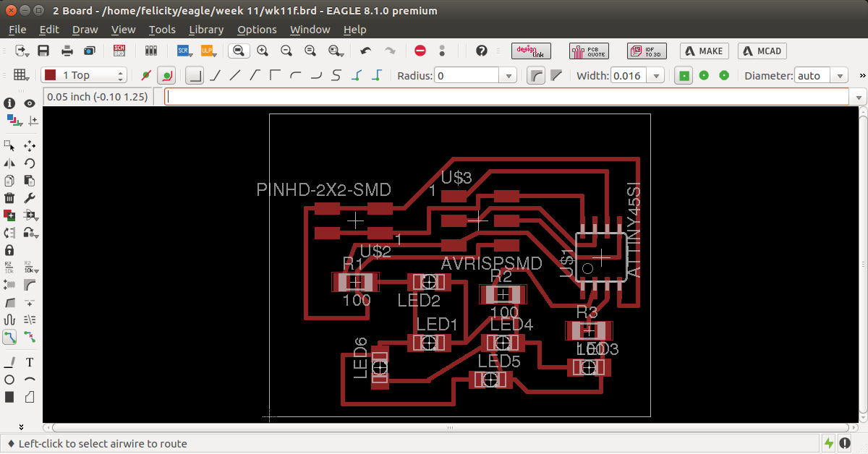Zoom to fit the drawing
868x454 pixels.
click(x=239, y=51)
